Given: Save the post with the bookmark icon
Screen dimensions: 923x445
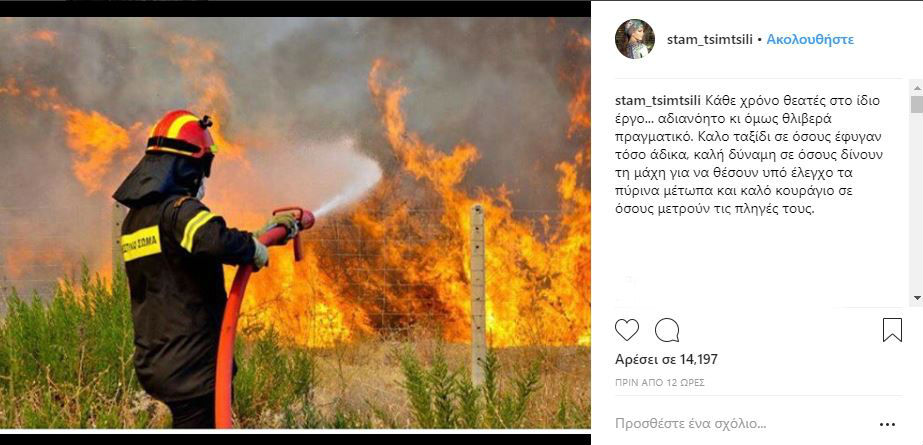Looking at the screenshot, I should pos(892,330).
